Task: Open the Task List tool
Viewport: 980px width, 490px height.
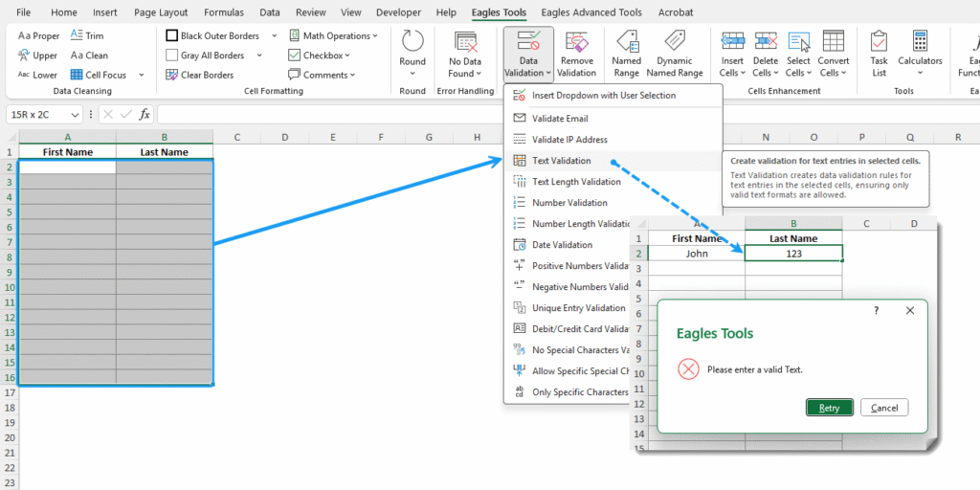Action: [880, 55]
